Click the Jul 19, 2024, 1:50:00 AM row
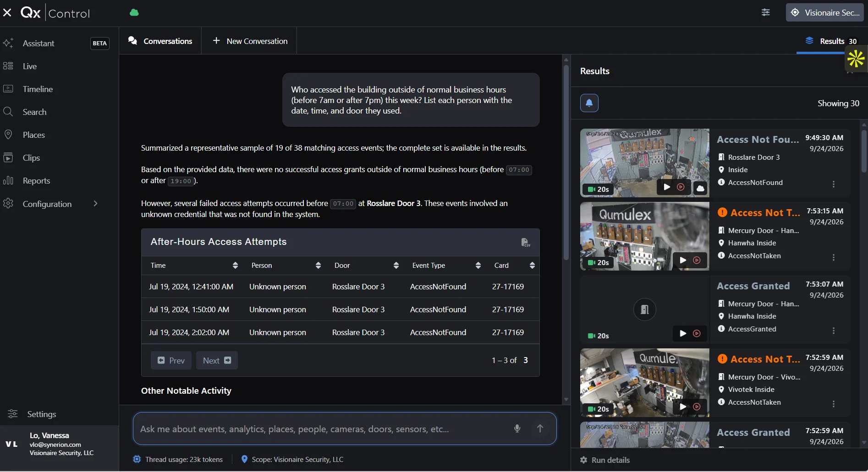 (x=340, y=309)
